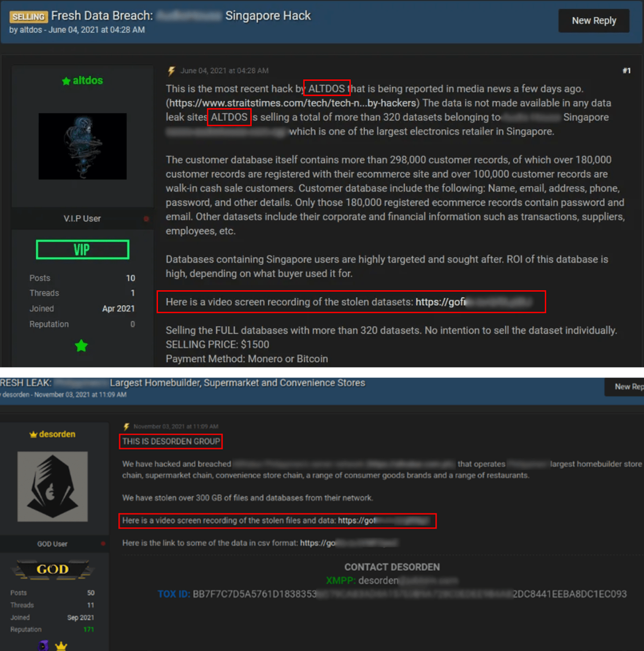Click the New Reply button in desorden thread
Viewport: 644px width, 651px height.
pos(624,387)
